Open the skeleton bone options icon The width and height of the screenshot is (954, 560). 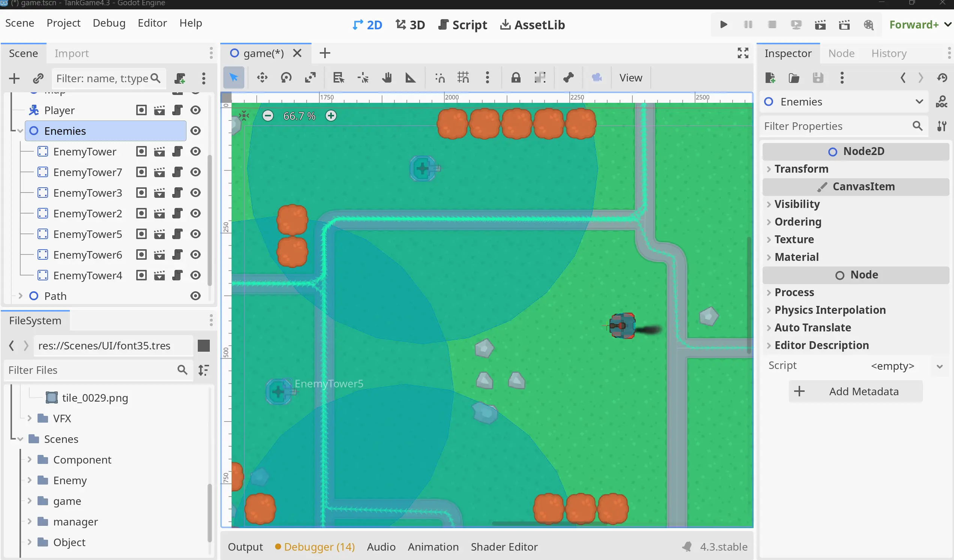click(568, 78)
